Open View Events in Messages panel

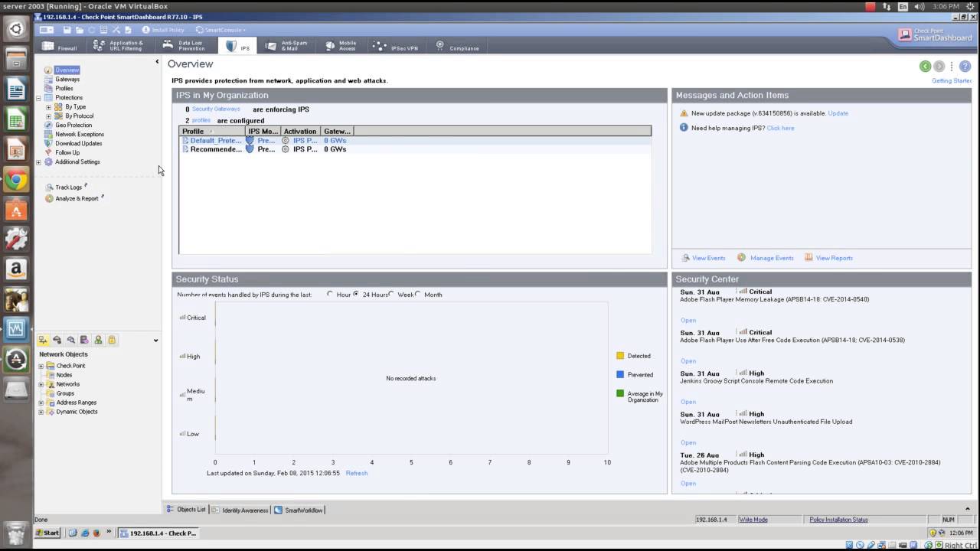pos(708,258)
